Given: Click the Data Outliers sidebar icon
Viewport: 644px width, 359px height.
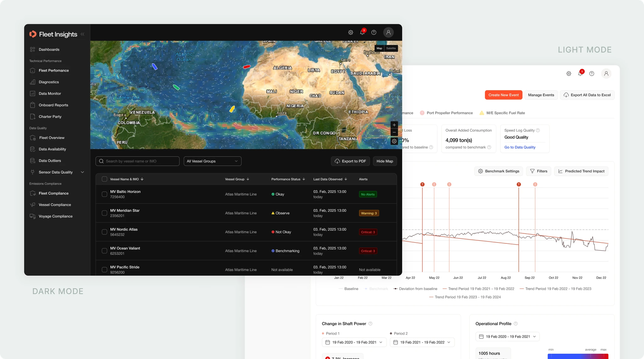Looking at the screenshot, I should [32, 161].
